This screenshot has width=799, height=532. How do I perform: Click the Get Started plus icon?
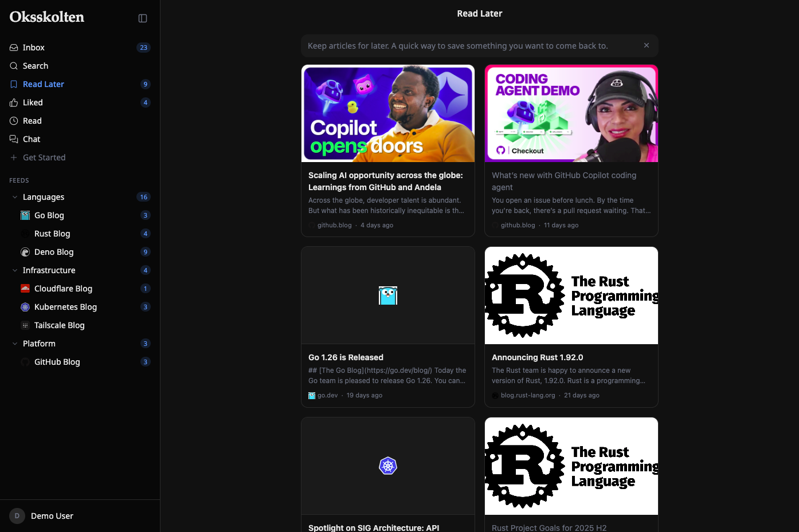tap(14, 157)
